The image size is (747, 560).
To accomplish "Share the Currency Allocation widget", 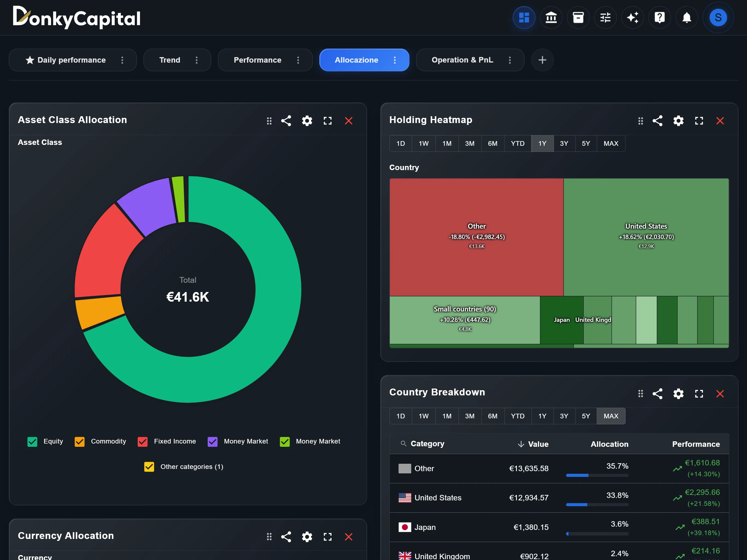I will click(x=286, y=537).
